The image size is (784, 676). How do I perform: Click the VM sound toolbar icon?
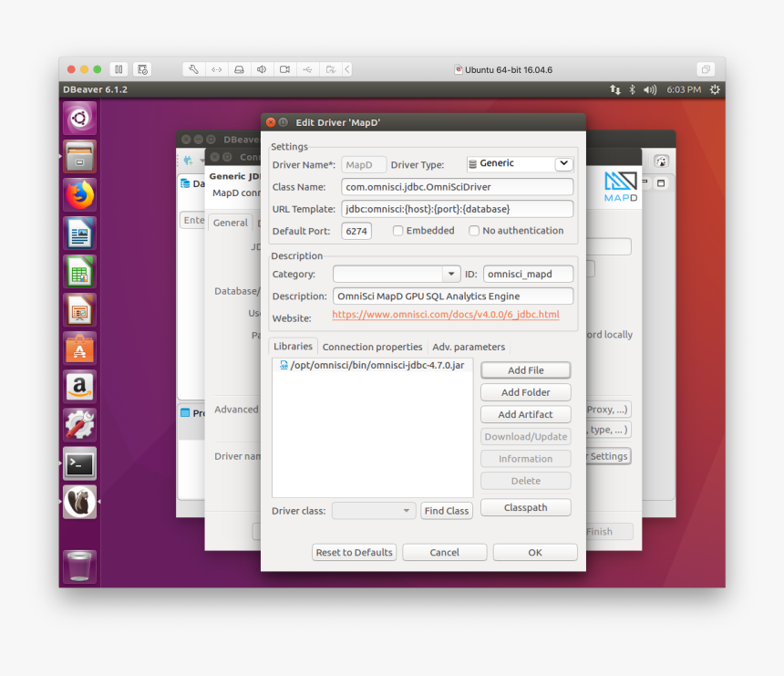[262, 69]
